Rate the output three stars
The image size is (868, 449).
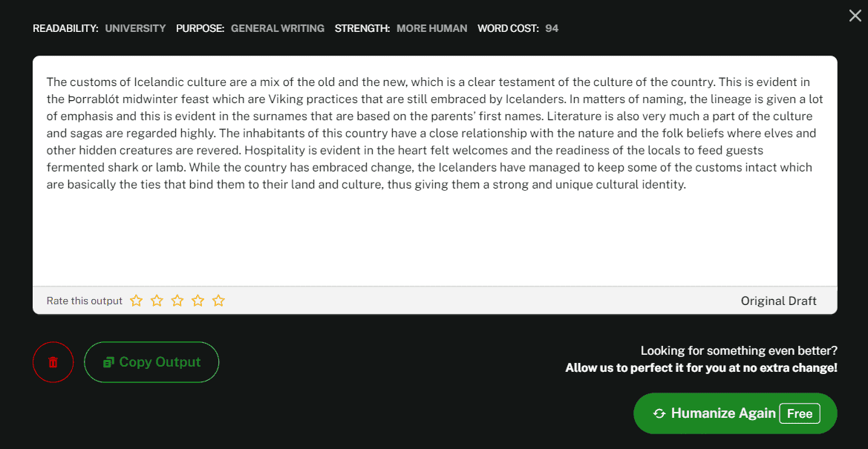pyautogui.click(x=177, y=301)
